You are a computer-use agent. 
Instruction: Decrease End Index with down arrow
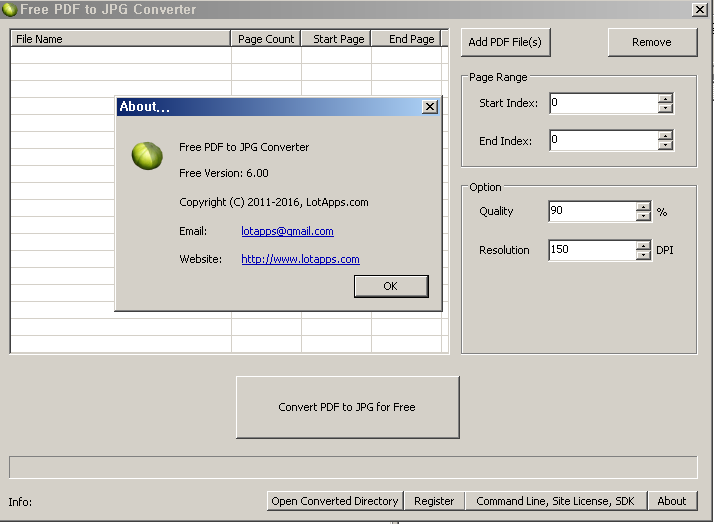click(x=665, y=145)
